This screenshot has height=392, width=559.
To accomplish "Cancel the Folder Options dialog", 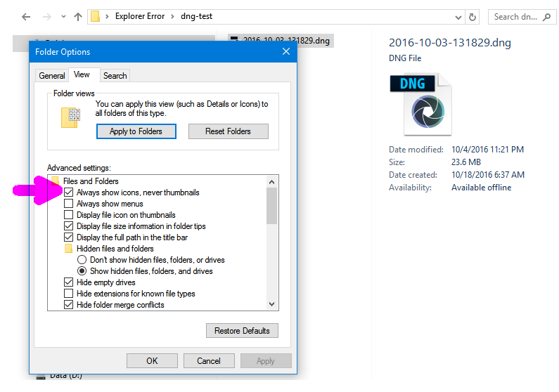I will click(209, 361).
